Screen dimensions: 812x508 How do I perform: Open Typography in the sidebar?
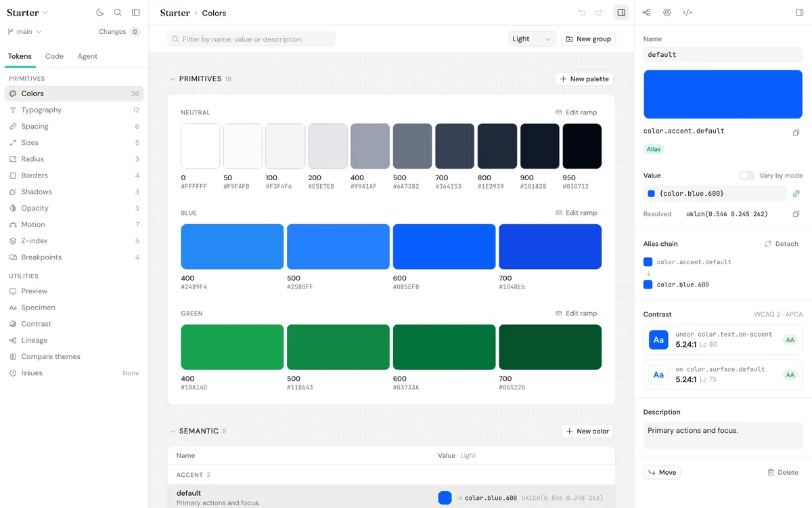click(74, 110)
